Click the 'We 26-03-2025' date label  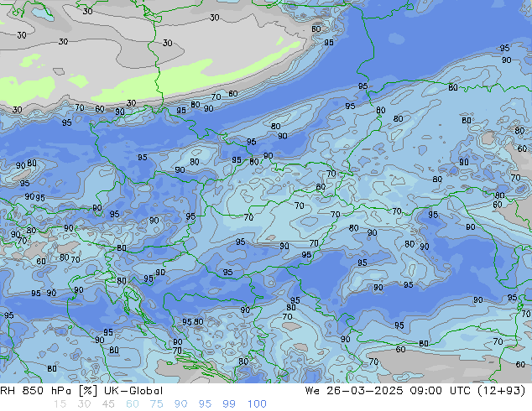point(354,391)
